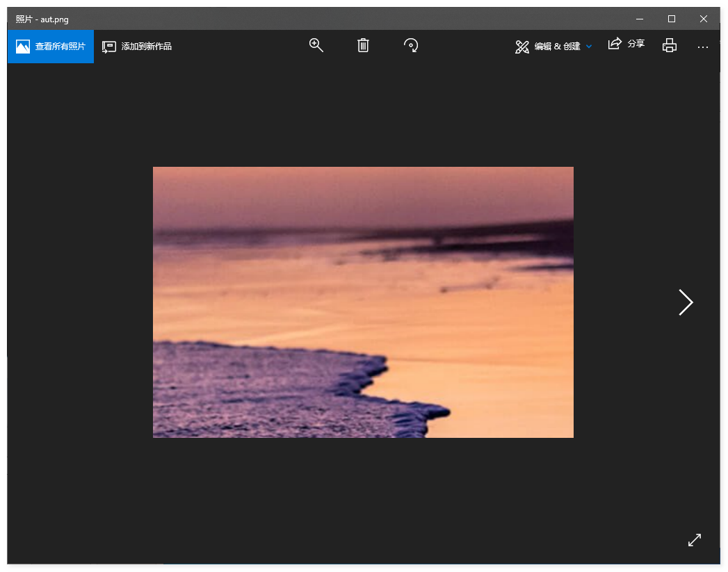
Task: Enter fullscreen with the diagonal arrows icon
Action: [695, 540]
